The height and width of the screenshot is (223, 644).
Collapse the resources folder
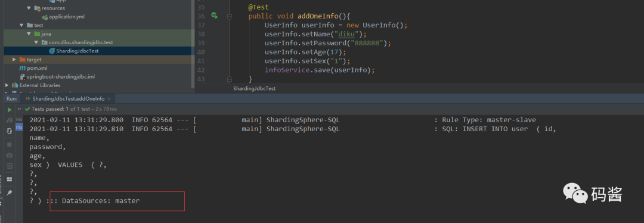pyautogui.click(x=29, y=8)
